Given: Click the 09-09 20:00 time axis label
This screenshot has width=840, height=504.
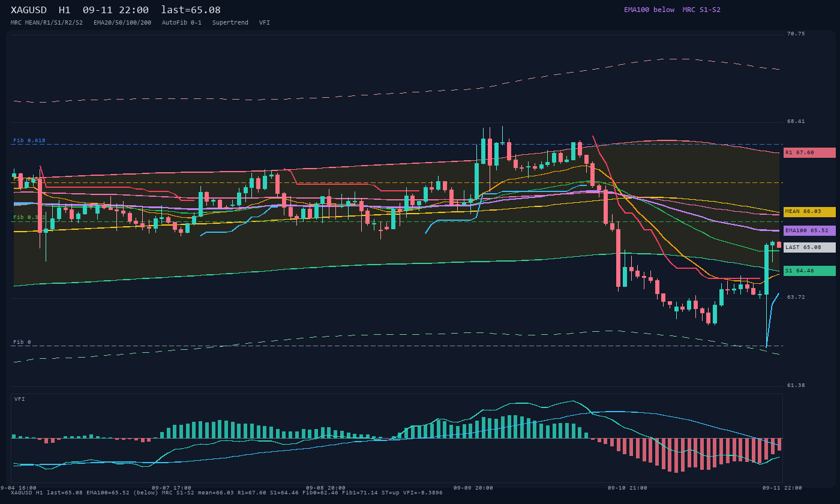Looking at the screenshot, I should click(x=473, y=488).
